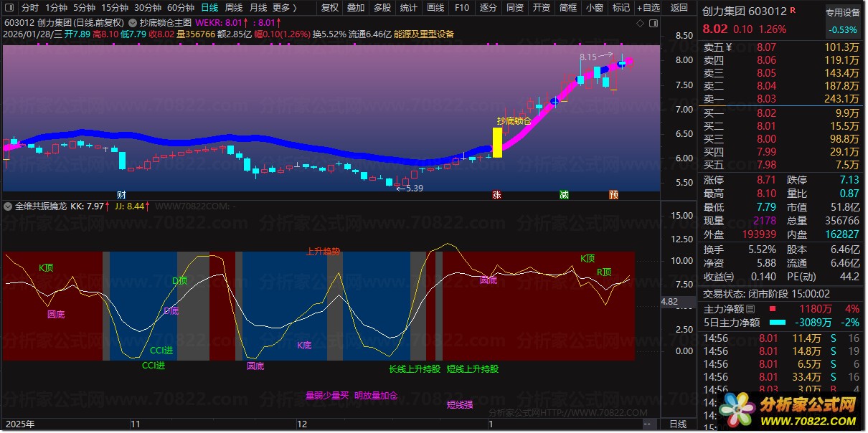Click the green 减 event marker

(x=565, y=195)
